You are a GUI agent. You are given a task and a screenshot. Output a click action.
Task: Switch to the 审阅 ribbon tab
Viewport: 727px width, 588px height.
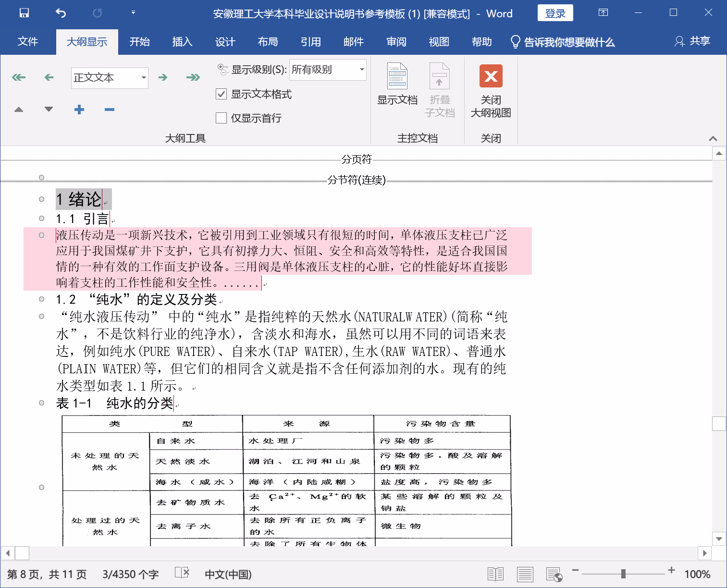click(396, 42)
